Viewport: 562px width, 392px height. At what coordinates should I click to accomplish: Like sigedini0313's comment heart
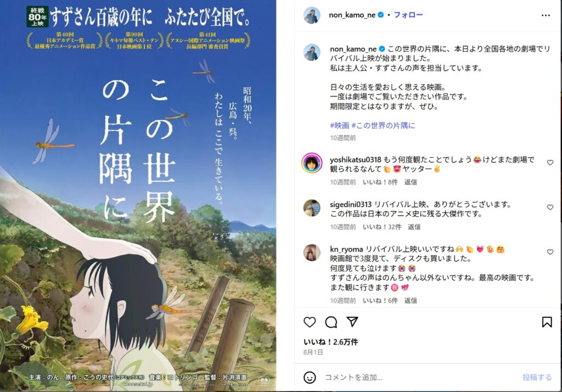click(550, 207)
